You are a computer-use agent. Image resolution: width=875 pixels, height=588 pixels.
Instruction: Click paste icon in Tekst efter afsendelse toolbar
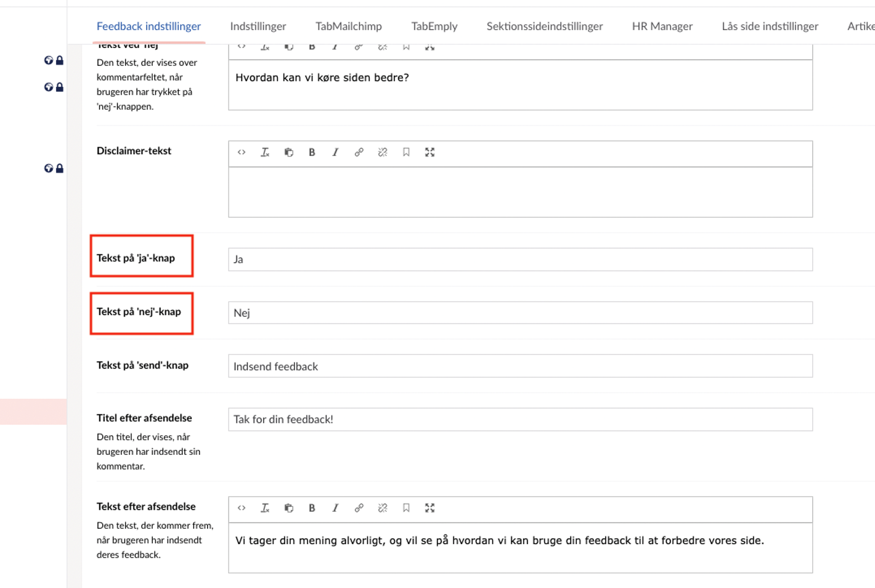pos(288,508)
